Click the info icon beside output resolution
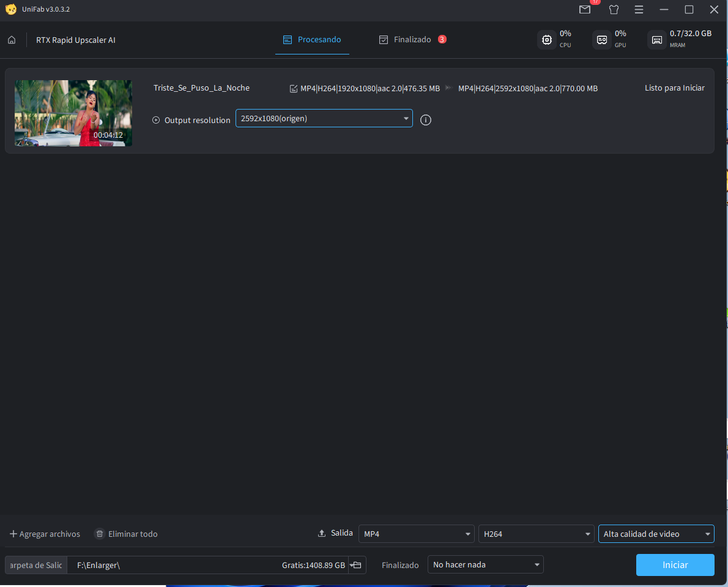728x587 pixels. (426, 120)
